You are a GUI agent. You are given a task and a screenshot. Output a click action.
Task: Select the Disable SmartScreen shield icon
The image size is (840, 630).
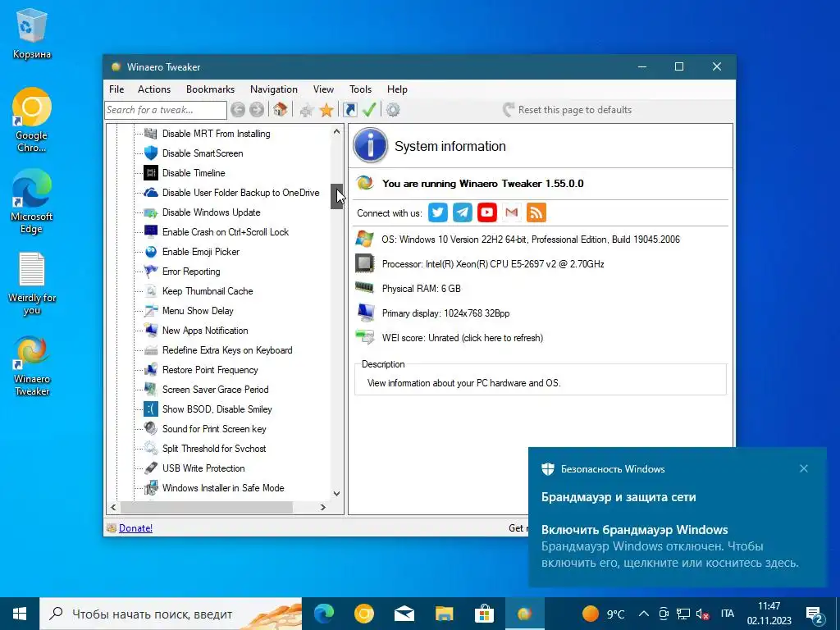tap(151, 153)
